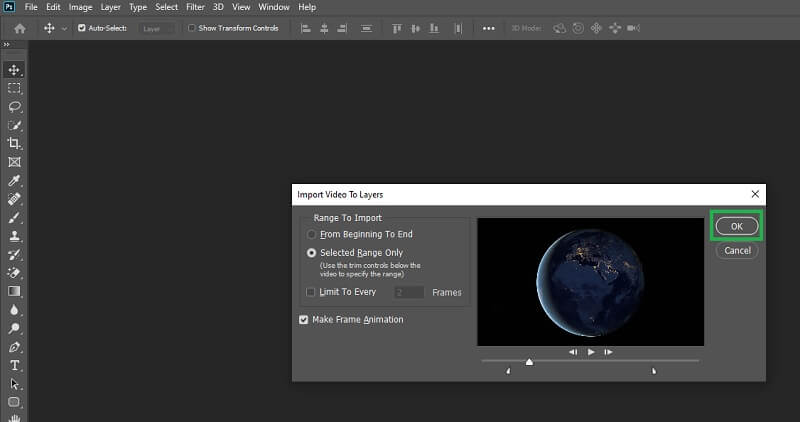Open the Image menu
Screen dimensions: 800x422
tap(81, 7)
